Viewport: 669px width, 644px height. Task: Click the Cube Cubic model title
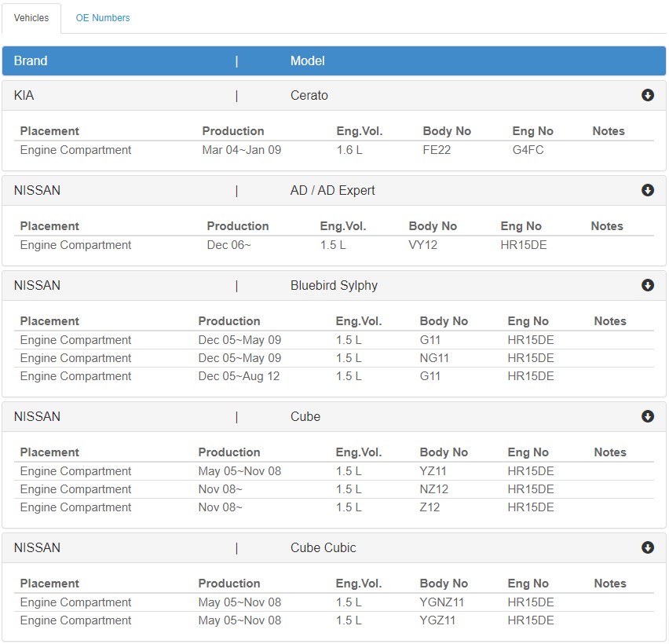(x=323, y=547)
